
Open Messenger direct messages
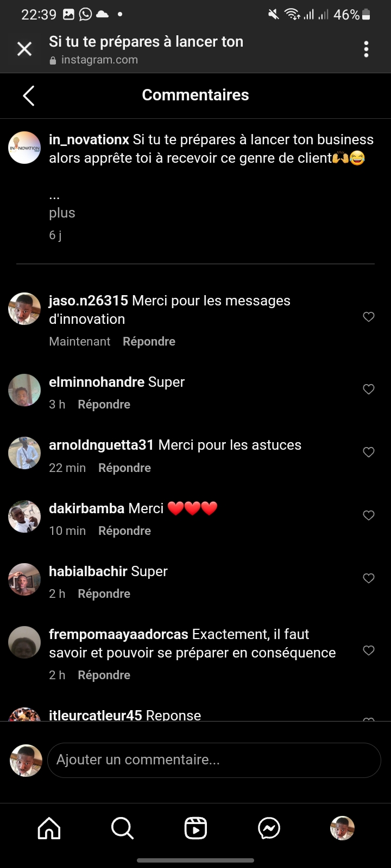[269, 828]
